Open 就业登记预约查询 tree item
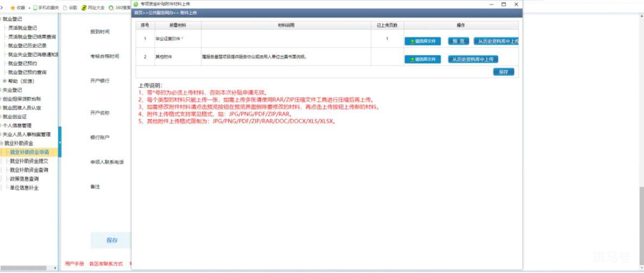Viewport: 644px width, 273px height. coord(28,72)
